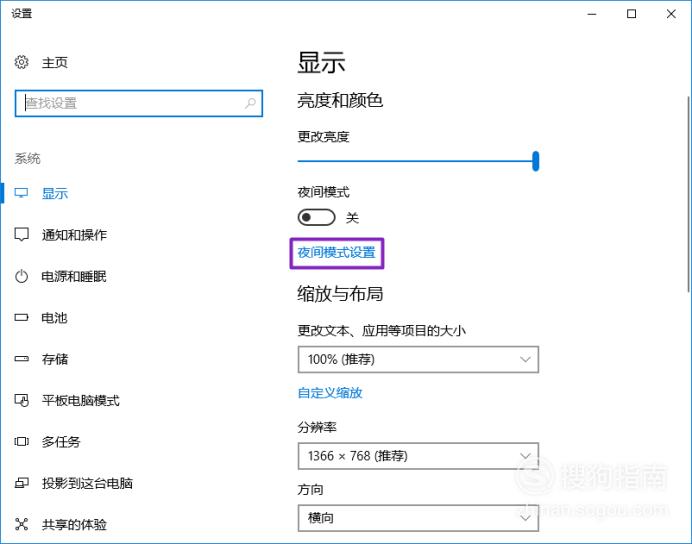Click the shared experiences icon
Image resolution: width=692 pixels, height=544 pixels.
(21, 524)
